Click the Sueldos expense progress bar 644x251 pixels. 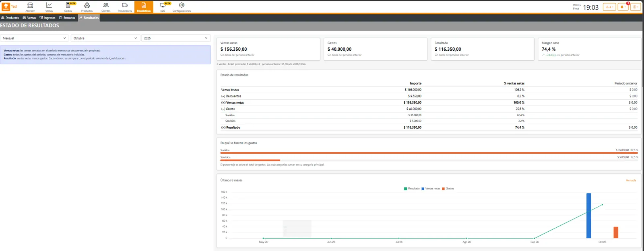[429, 153]
